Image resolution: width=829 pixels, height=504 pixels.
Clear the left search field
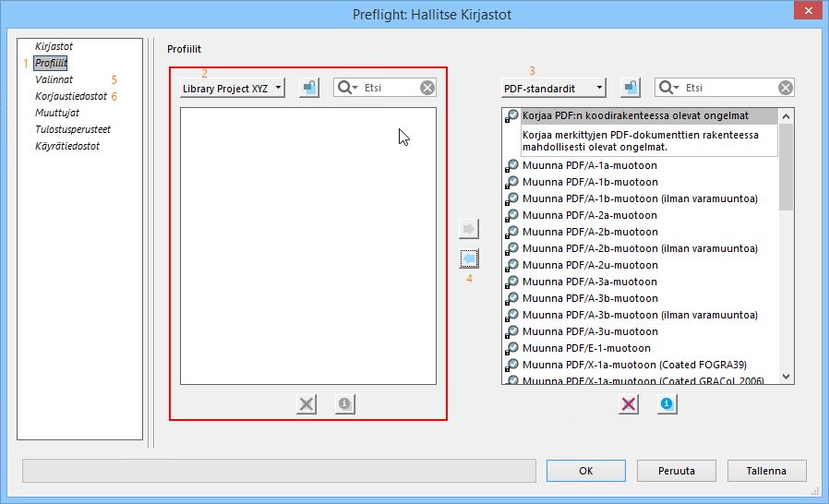[427, 88]
